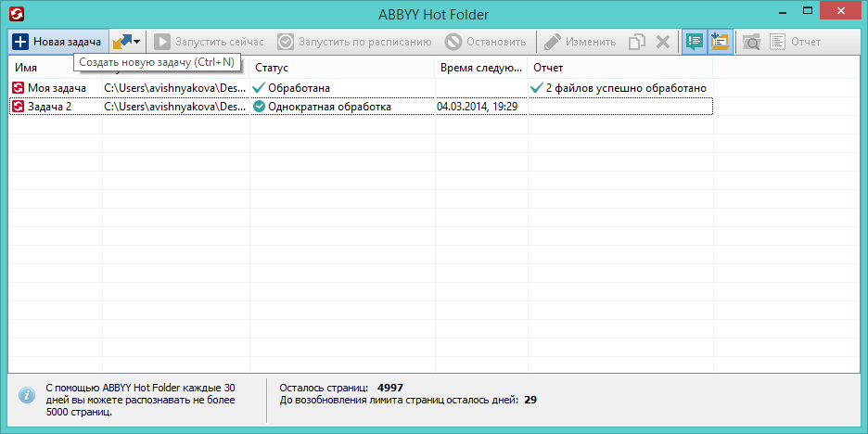Image resolution: width=868 pixels, height=434 pixels.
Task: Click the folder path of Задача 2
Action: click(x=175, y=107)
